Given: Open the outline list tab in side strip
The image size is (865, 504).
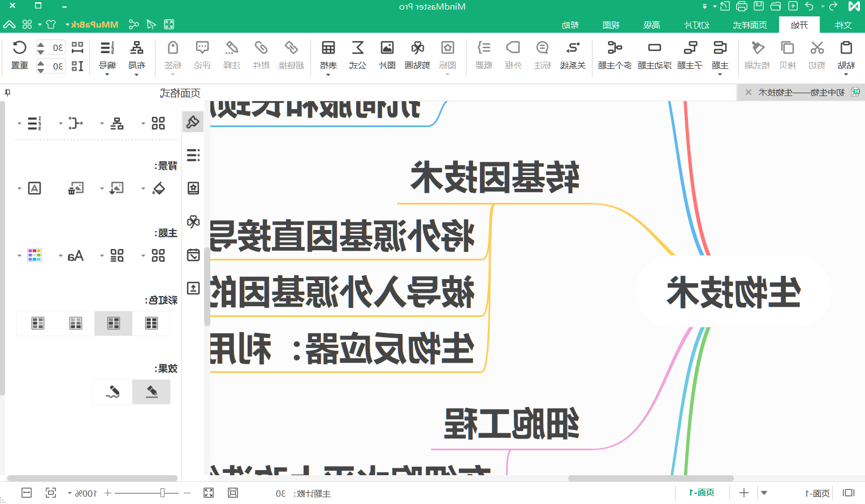Looking at the screenshot, I should [193, 155].
